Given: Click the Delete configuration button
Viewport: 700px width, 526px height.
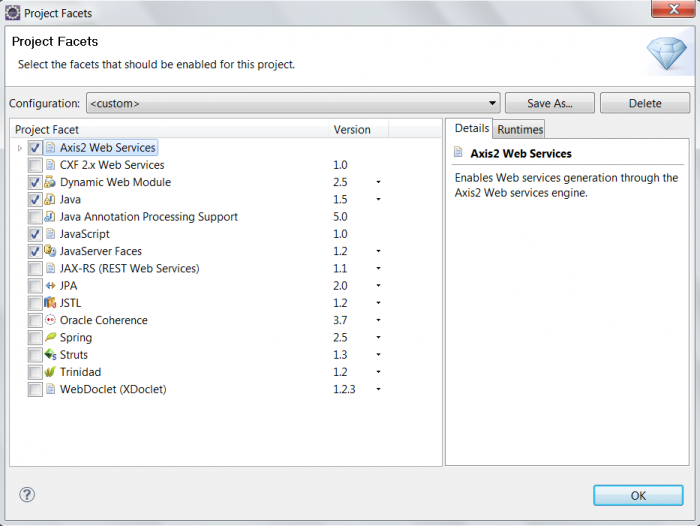Looking at the screenshot, I should point(645,103).
